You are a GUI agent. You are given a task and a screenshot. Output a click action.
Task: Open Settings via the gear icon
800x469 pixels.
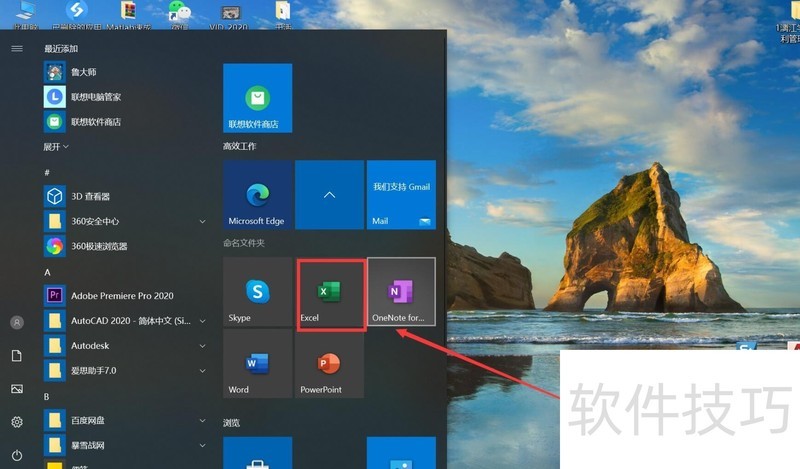tap(17, 422)
